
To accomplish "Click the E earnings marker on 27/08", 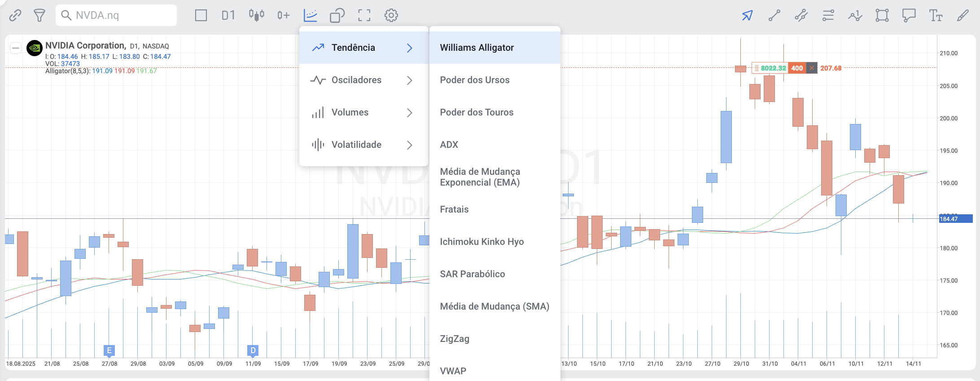I will [x=109, y=350].
